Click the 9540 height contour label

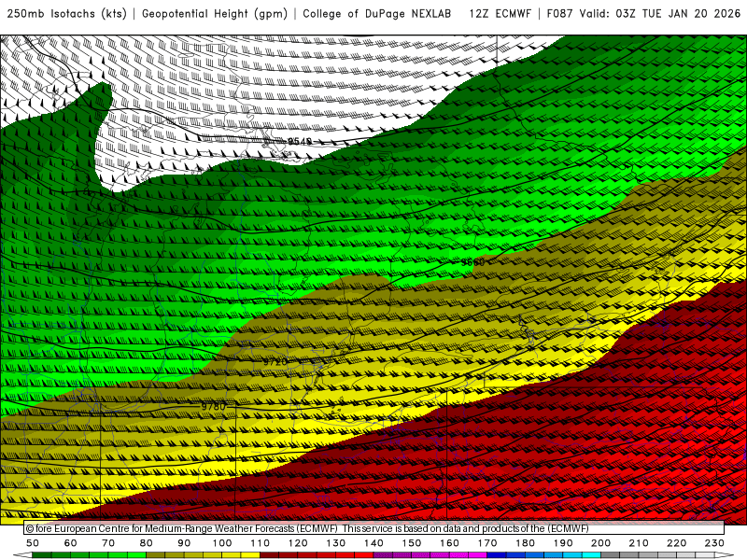pyautogui.click(x=300, y=142)
